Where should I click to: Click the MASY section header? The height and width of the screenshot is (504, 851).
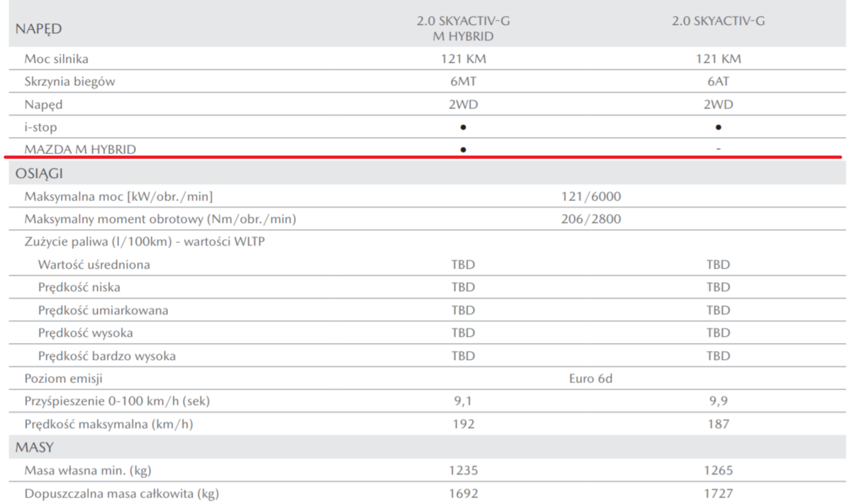coord(35,447)
